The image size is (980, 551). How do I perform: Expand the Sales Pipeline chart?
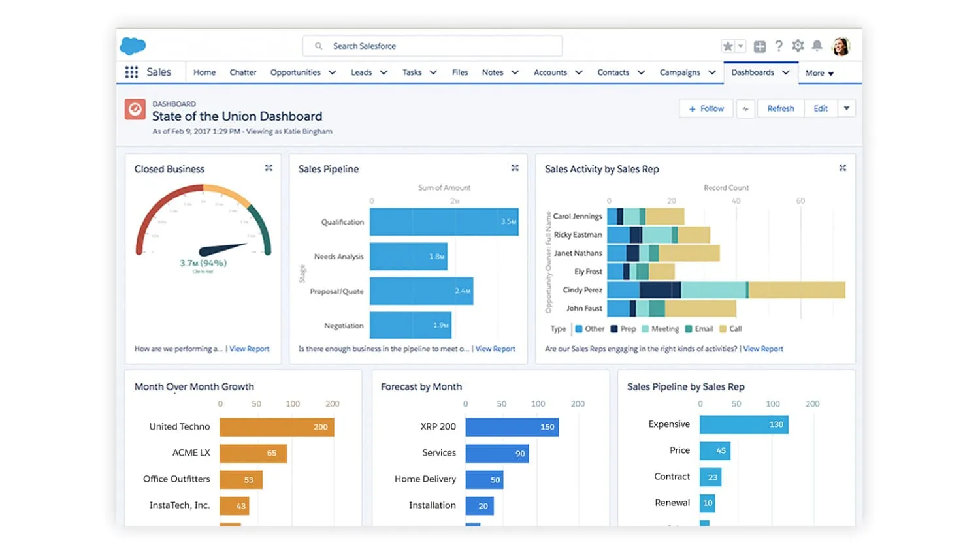[515, 168]
